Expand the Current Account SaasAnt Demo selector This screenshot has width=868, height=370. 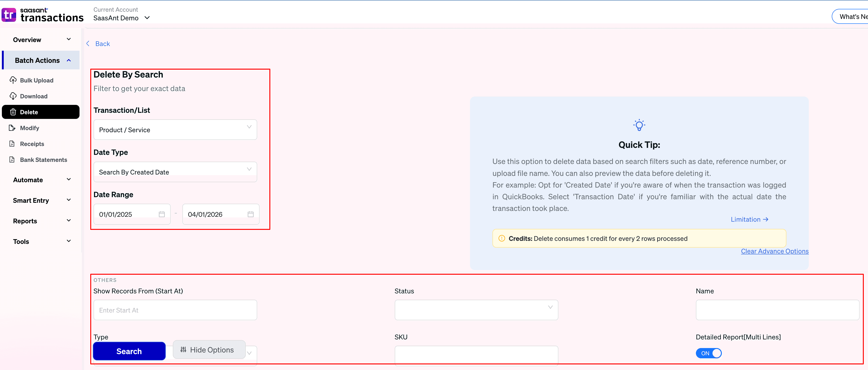point(121,18)
